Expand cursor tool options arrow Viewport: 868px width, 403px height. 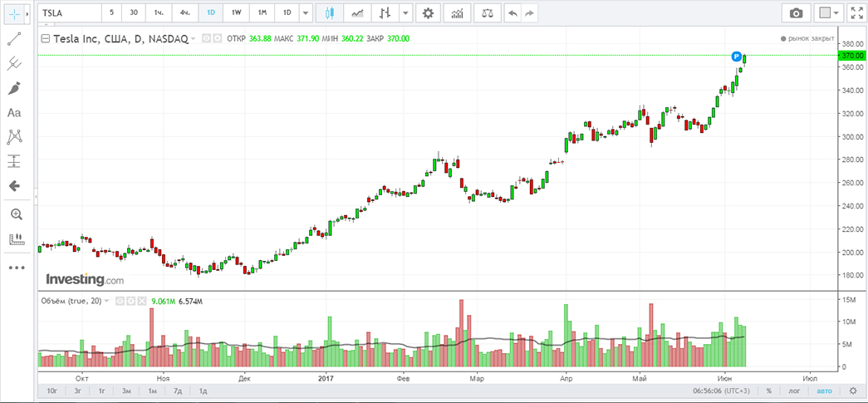pyautogui.click(x=27, y=14)
